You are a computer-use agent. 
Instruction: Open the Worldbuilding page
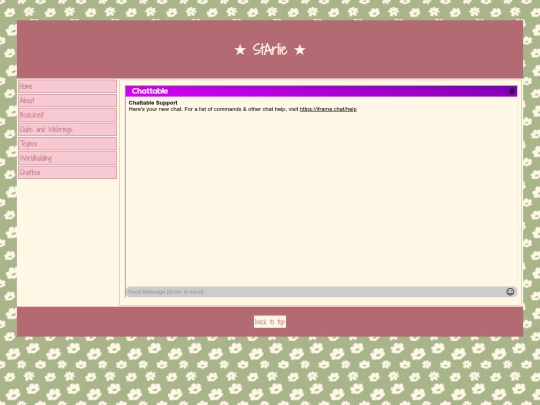[68, 158]
